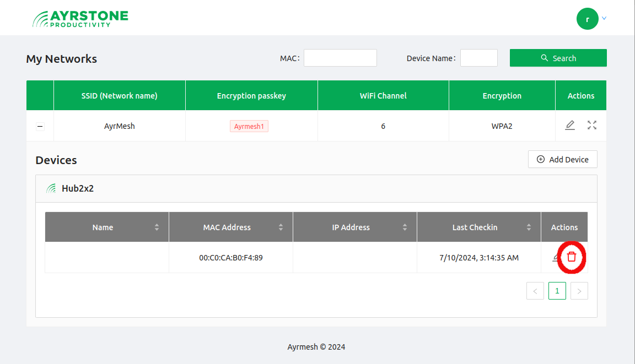The image size is (635, 364).
Task: Click MAC address 00:C0:CA:B0:F4:89 cell
Action: [x=231, y=258]
